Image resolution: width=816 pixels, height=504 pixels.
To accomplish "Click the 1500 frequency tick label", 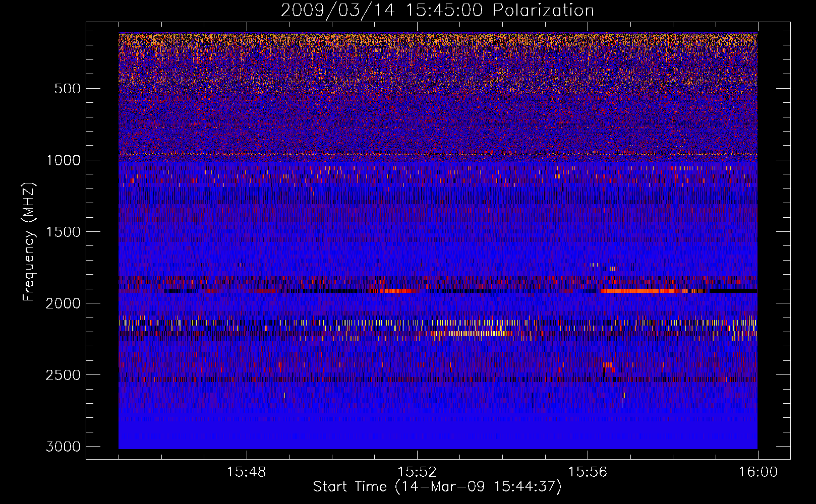I will point(63,232).
